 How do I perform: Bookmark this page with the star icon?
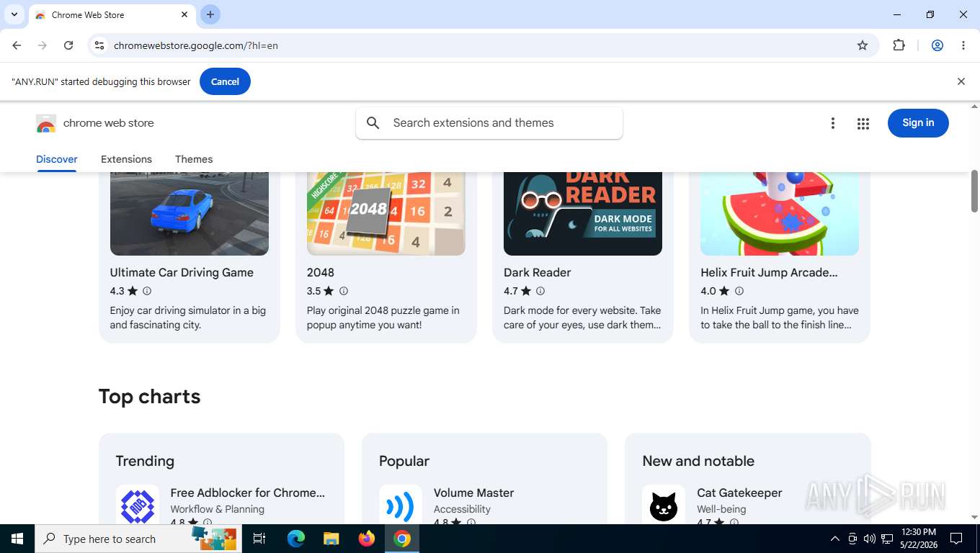863,45
